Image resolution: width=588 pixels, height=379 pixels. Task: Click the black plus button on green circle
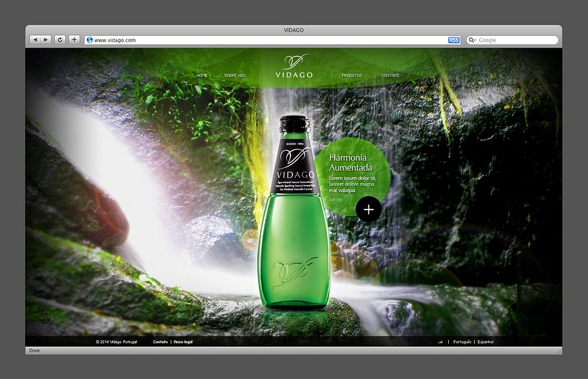[369, 210]
